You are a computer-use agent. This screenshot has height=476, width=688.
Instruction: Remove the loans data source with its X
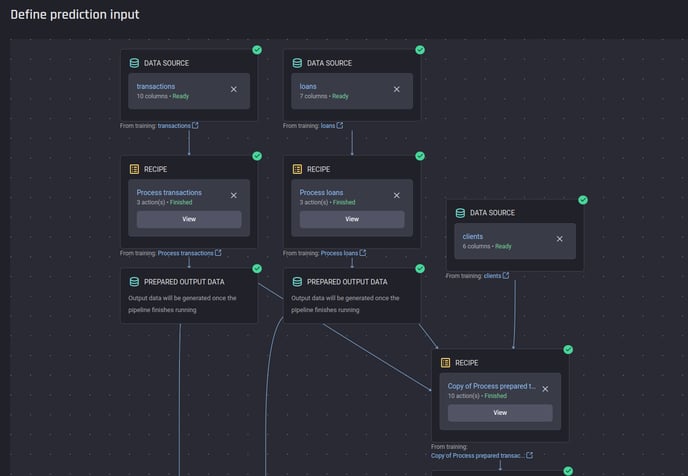[397, 89]
